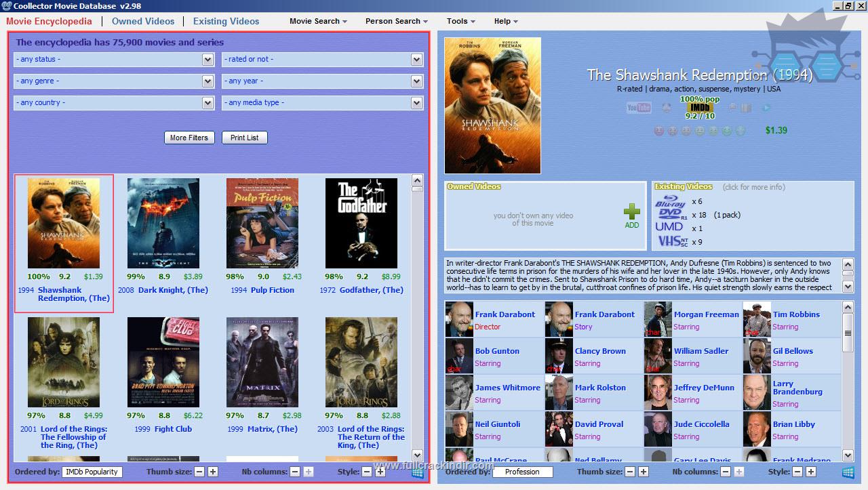Open Clancy Brown cast entry
This screenshot has width=868, height=490.
point(593,356)
